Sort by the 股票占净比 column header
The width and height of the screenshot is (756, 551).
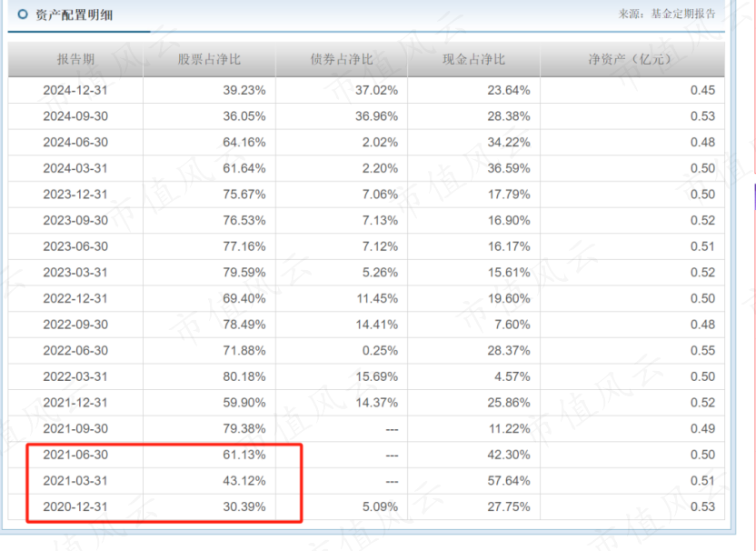coord(209,60)
